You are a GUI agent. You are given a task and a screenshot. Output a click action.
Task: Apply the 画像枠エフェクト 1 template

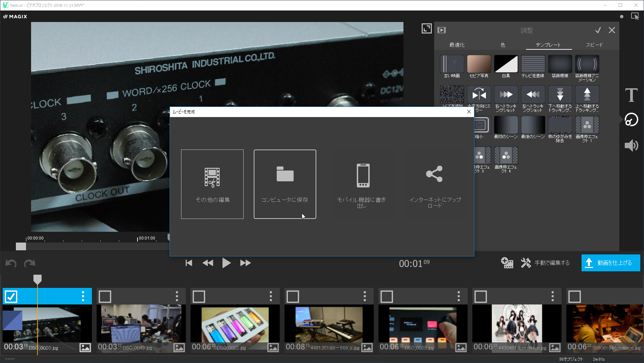[x=587, y=125]
